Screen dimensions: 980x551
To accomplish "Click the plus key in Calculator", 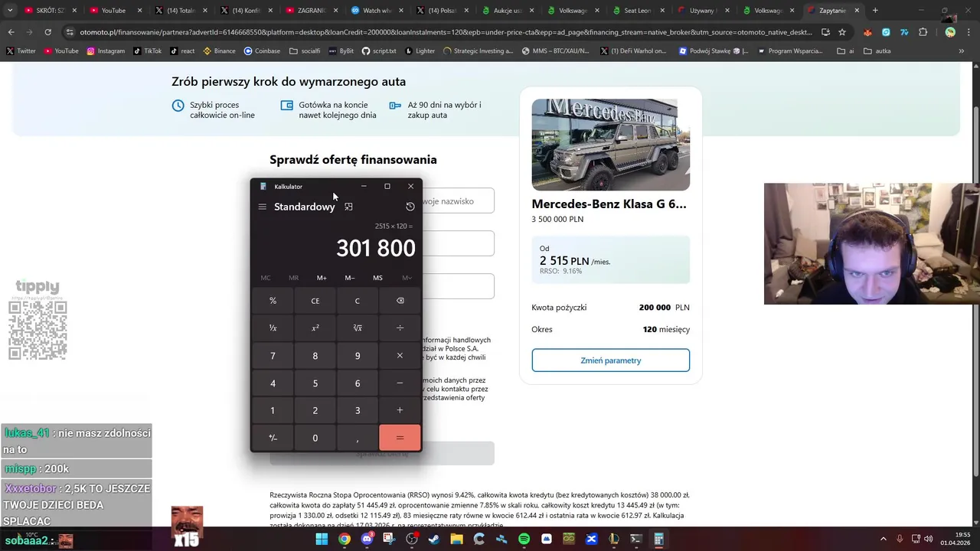I will [400, 411].
